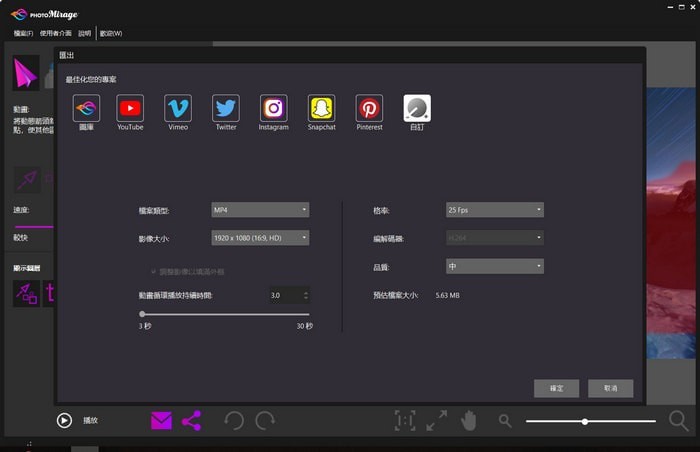Viewport: 700px width, 452px height.
Task: Select the Pinterest export preset
Action: click(x=369, y=108)
